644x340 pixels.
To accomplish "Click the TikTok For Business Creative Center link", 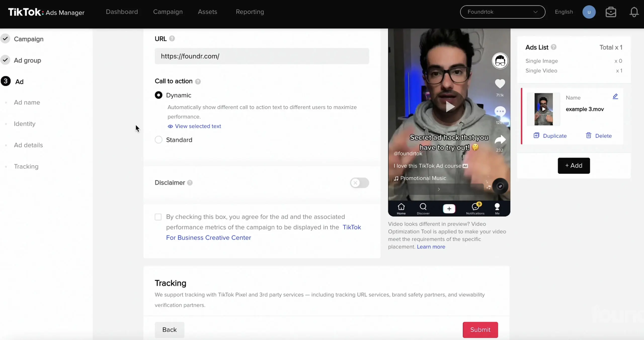I will [264, 232].
